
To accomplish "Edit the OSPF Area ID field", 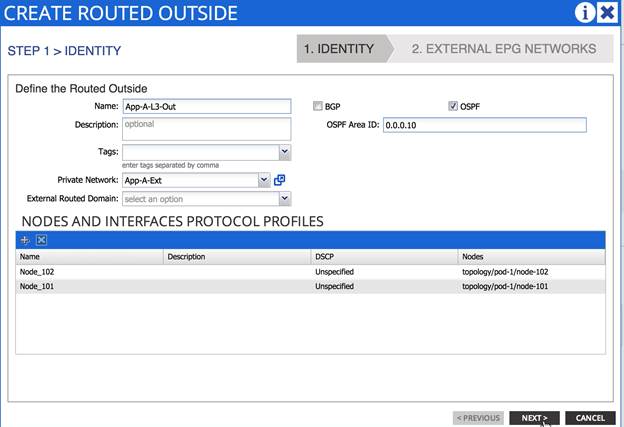I will 485,125.
